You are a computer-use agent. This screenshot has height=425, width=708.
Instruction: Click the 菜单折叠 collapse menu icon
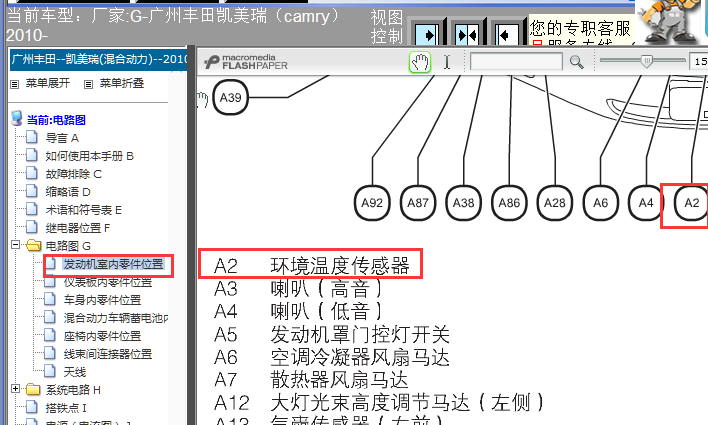point(88,84)
